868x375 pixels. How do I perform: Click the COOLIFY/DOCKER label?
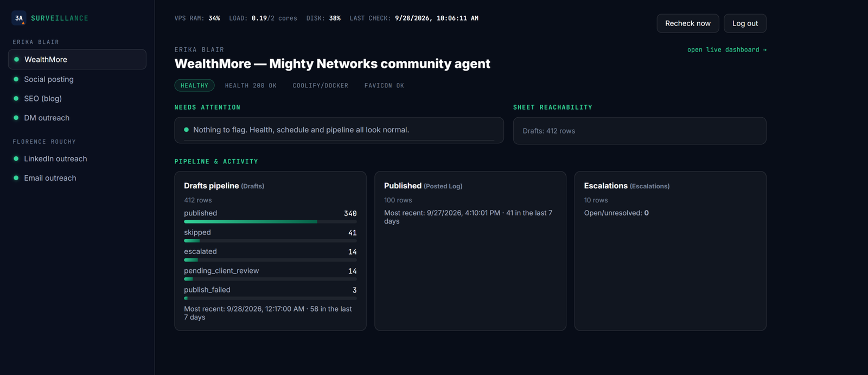pyautogui.click(x=321, y=86)
